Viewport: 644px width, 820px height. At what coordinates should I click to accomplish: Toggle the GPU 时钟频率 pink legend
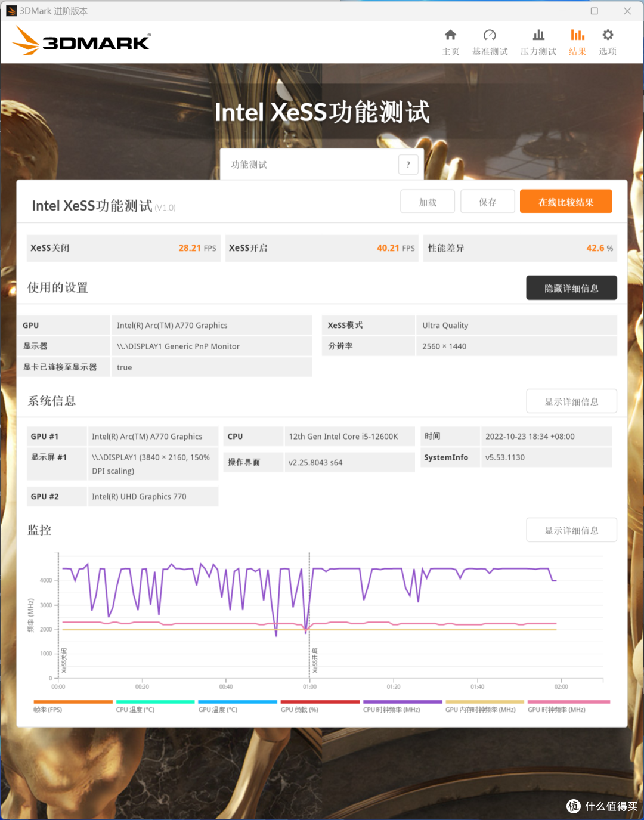click(x=569, y=706)
